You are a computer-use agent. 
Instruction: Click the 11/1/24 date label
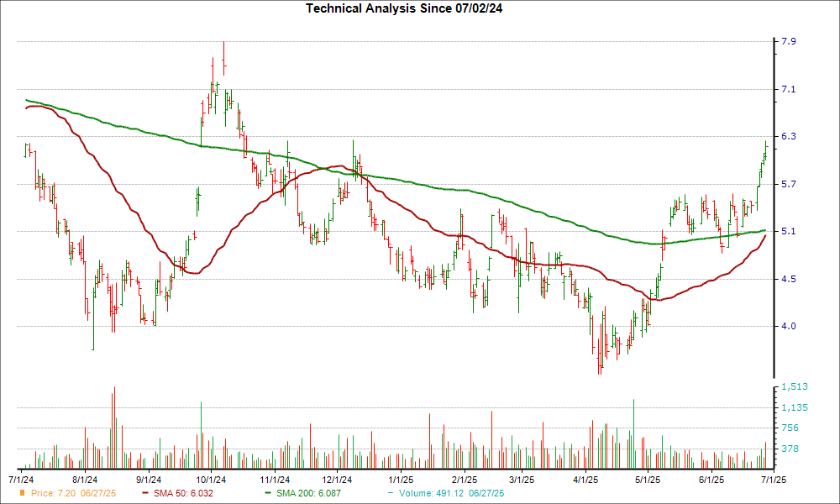pos(275,480)
